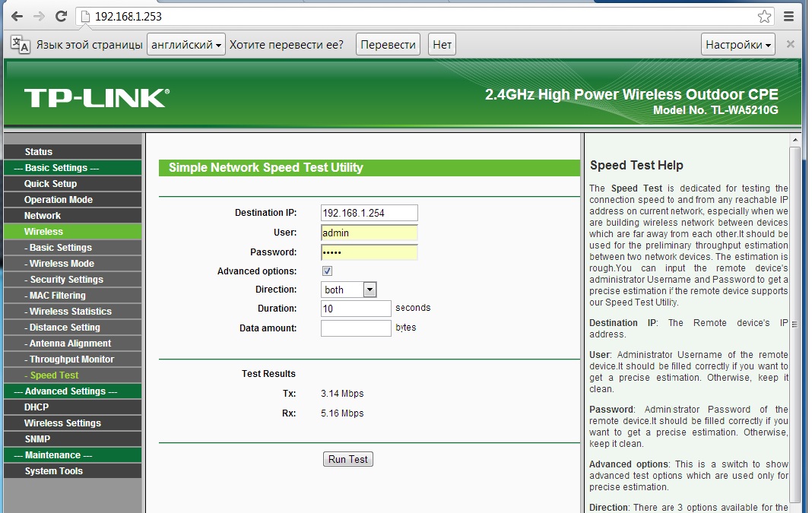Screen dimensions: 812x513
Task: Click the help panel scrollbar
Action: (795, 319)
